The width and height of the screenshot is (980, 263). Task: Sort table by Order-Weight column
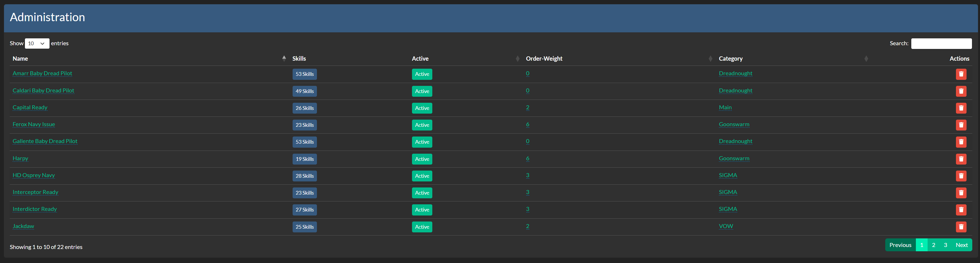pyautogui.click(x=544, y=59)
